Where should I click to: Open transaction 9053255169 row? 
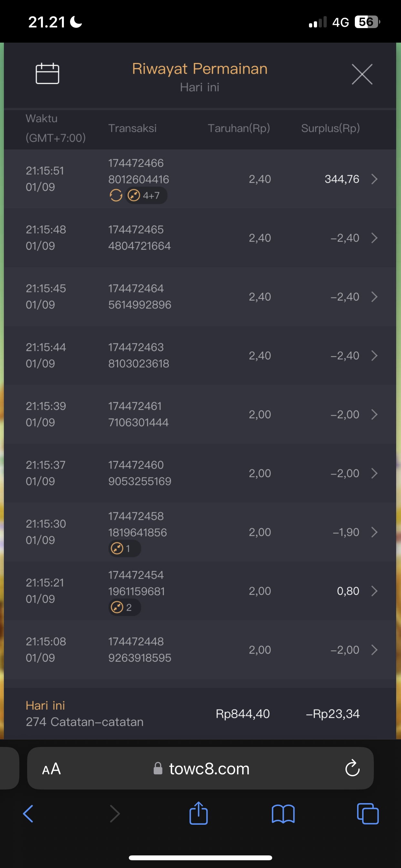(x=200, y=473)
